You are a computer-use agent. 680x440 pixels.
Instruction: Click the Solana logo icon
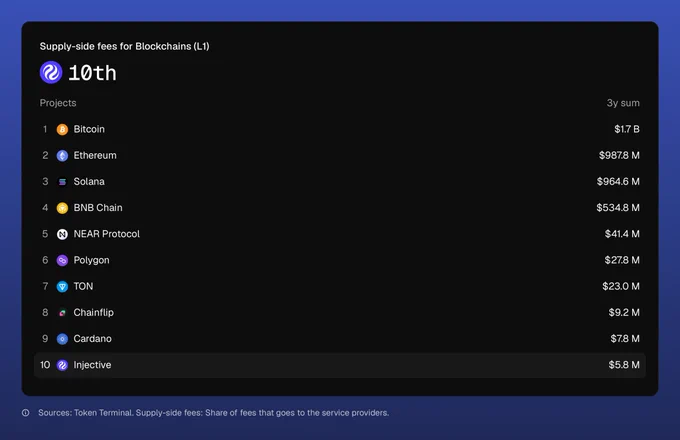[62, 182]
